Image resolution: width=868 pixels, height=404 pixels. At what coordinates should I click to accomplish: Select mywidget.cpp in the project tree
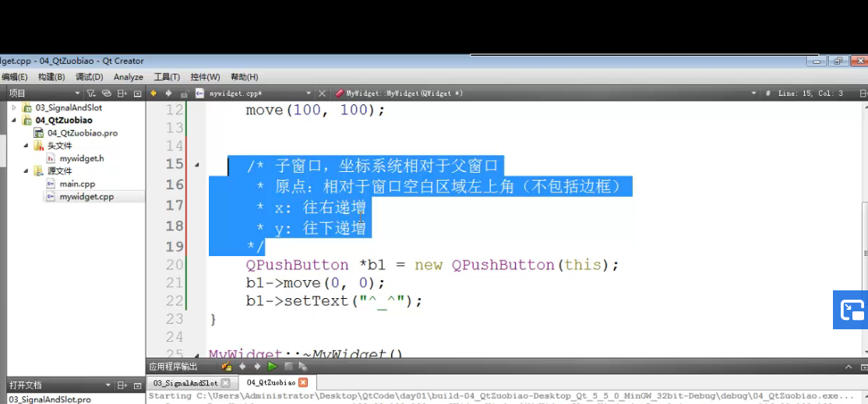pyautogui.click(x=86, y=196)
